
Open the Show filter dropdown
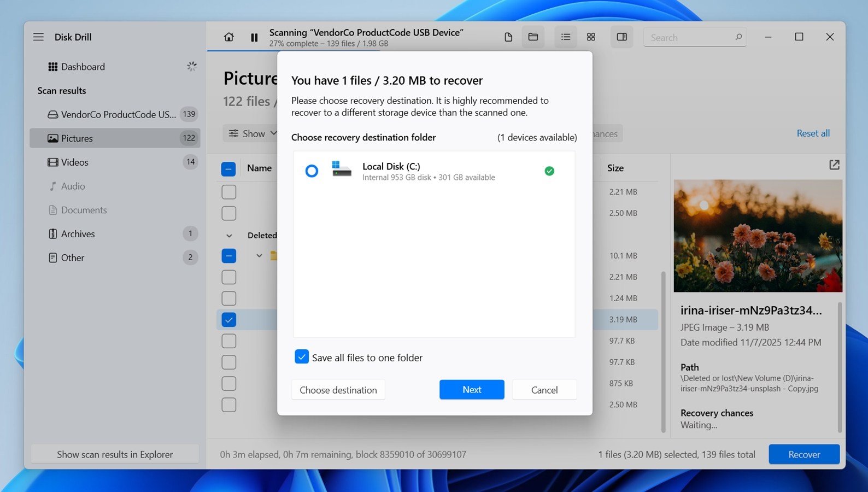tap(253, 133)
